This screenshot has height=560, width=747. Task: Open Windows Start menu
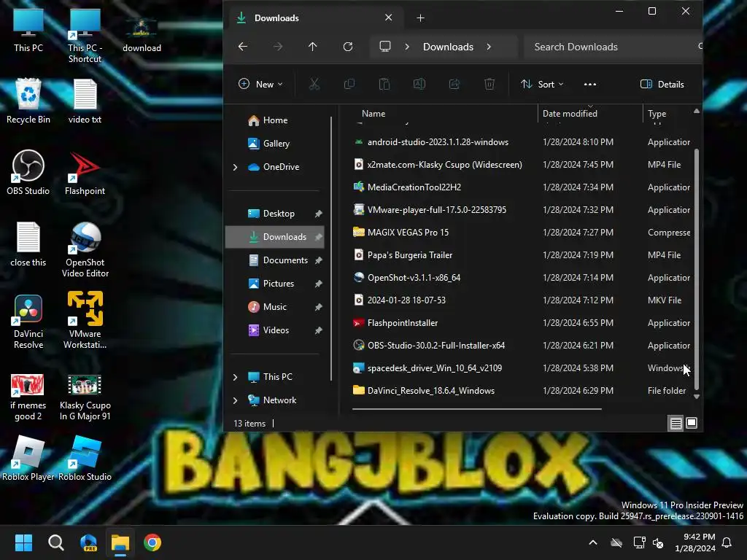tap(23, 542)
